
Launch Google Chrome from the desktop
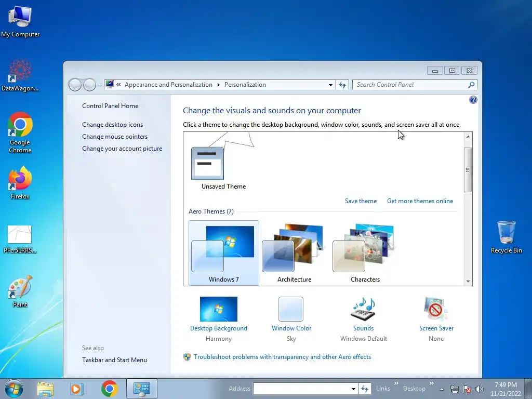pos(20,132)
